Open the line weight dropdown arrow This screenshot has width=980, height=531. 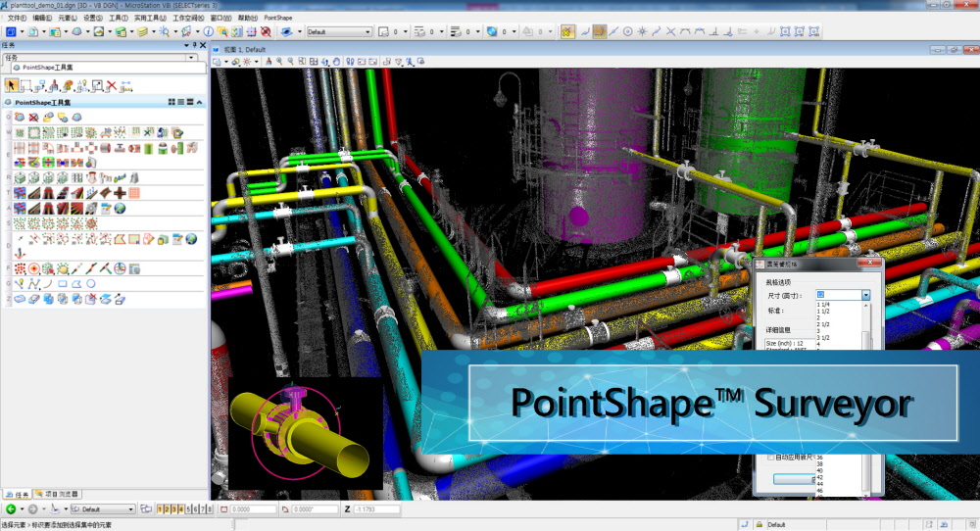point(478,31)
